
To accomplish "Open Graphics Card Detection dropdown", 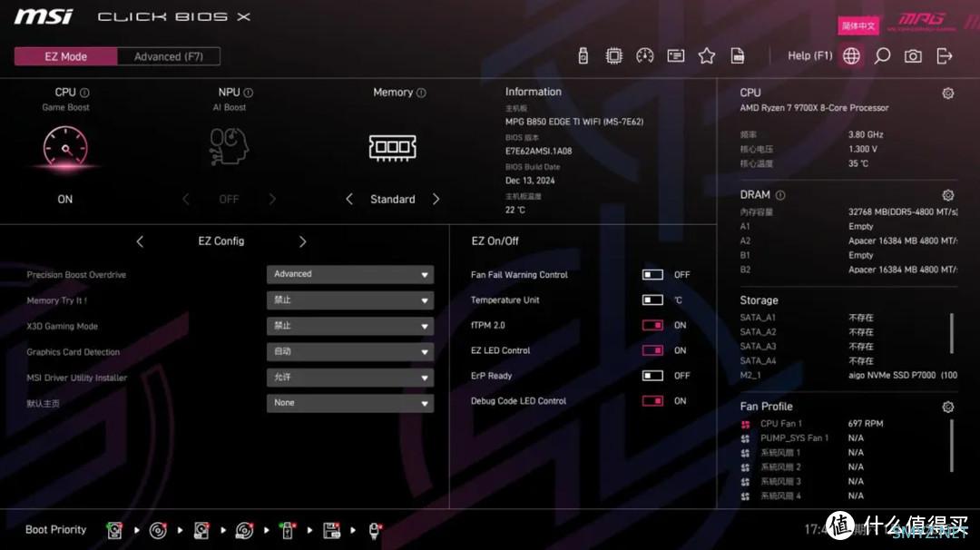I will 350,352.
